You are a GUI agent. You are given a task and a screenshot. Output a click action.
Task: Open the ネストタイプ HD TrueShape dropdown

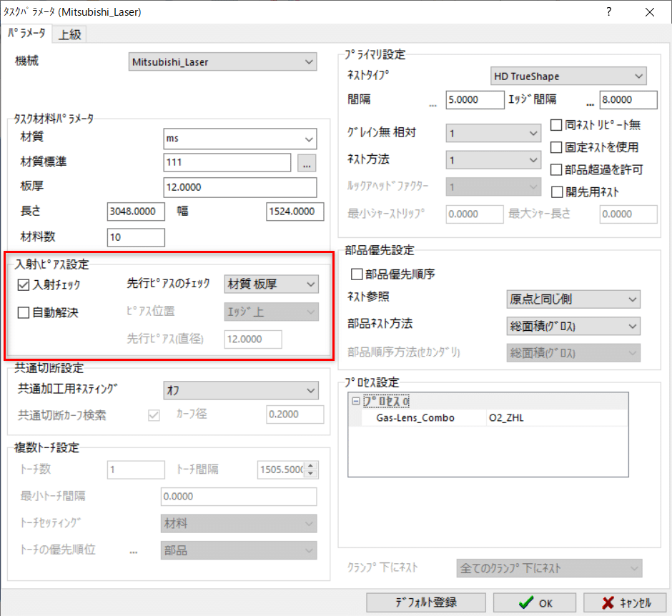[x=568, y=76]
